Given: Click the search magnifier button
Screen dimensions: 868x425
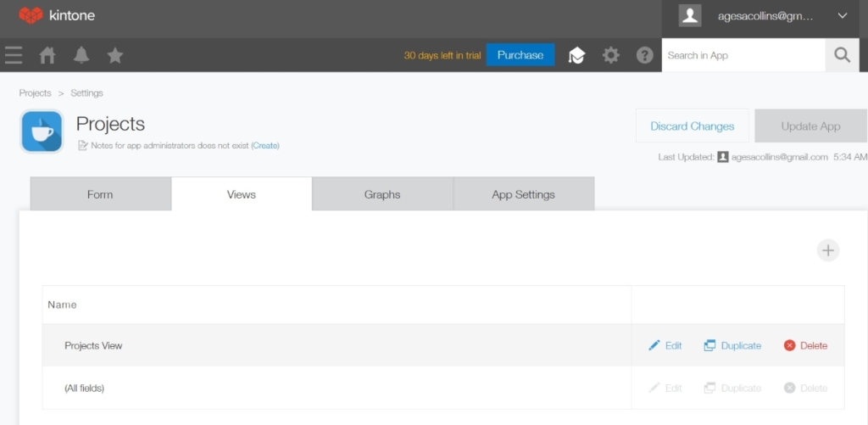Looking at the screenshot, I should pyautogui.click(x=842, y=55).
